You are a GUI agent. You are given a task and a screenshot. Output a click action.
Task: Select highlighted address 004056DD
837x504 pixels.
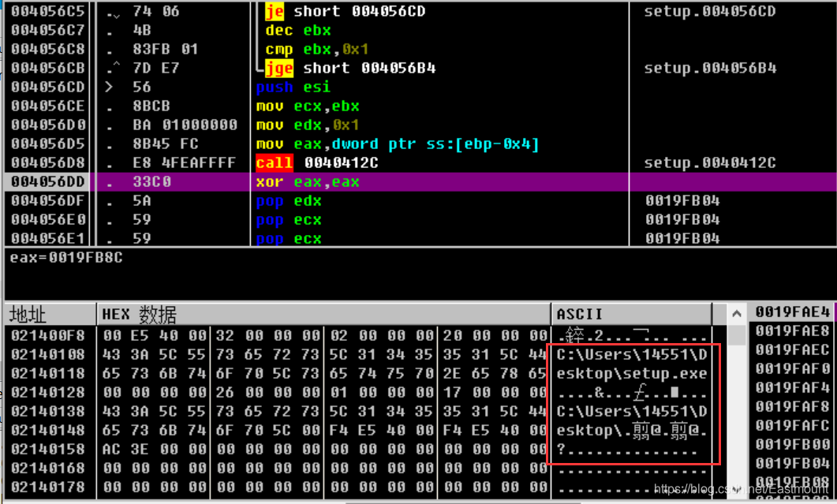47,182
